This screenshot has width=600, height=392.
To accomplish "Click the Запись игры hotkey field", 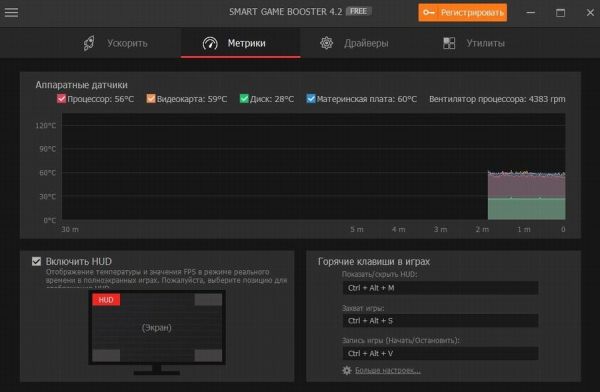I will pyautogui.click(x=440, y=353).
